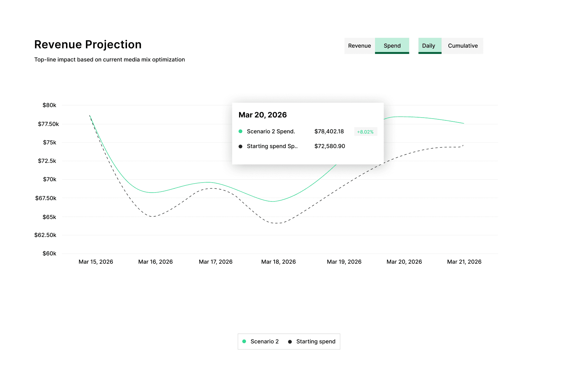Click the Mar 20, 2026 tooltip heading

263,115
